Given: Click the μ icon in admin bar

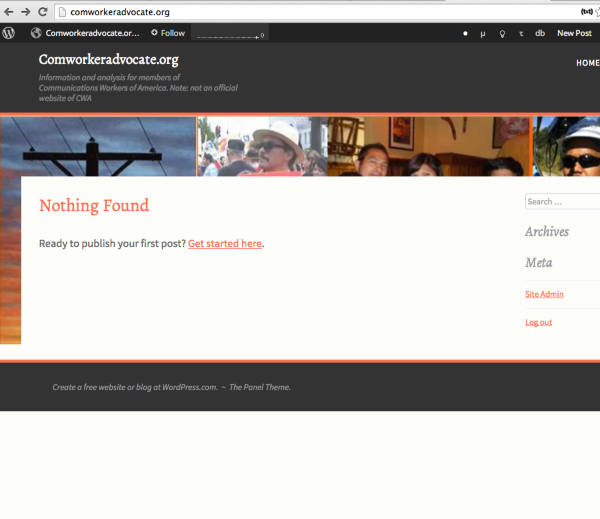Looking at the screenshot, I should (483, 34).
